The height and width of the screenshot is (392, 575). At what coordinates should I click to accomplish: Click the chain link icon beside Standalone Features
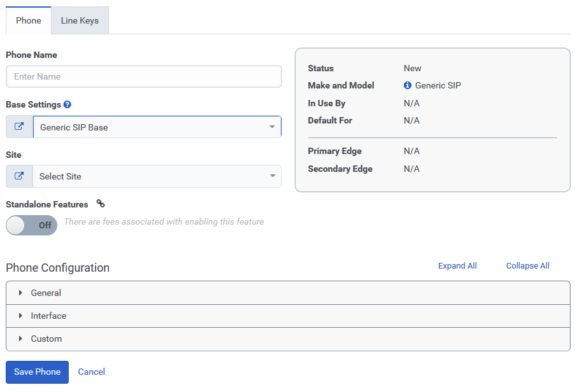point(101,204)
